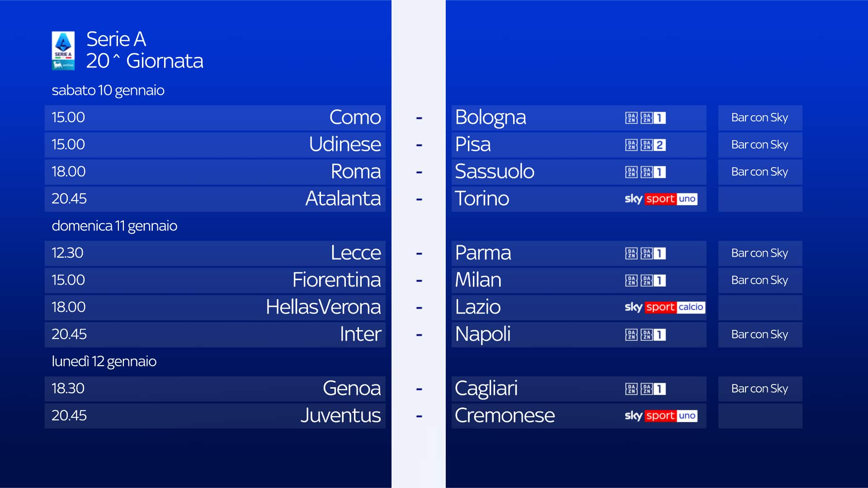Click the HellasVerona team name
868x488 pixels.
323,307
